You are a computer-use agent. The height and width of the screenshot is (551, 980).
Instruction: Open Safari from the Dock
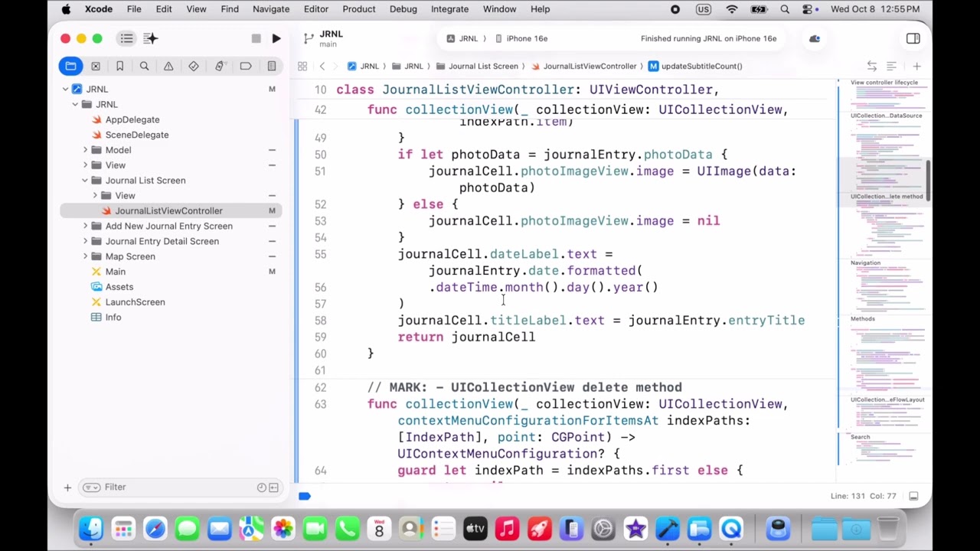tap(155, 529)
